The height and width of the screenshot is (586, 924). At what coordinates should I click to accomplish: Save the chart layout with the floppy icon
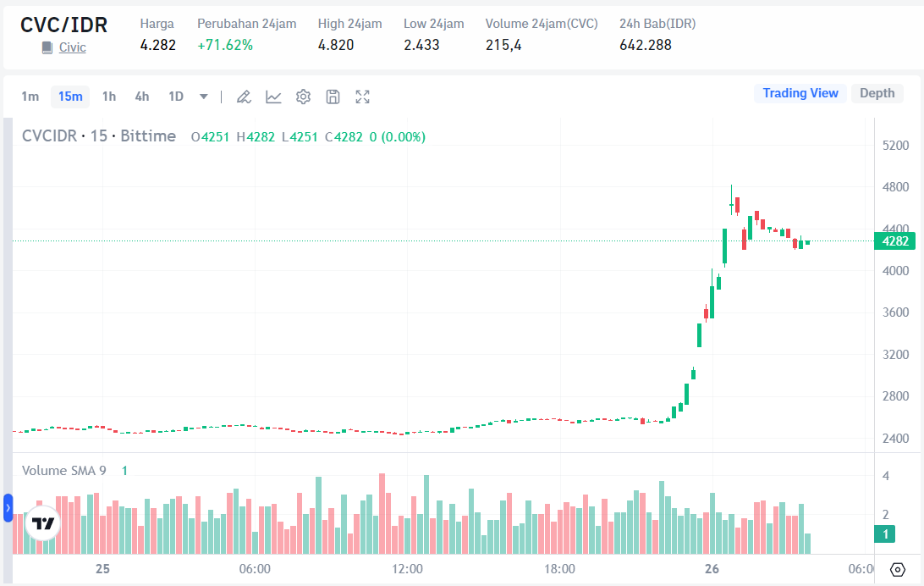click(x=333, y=97)
